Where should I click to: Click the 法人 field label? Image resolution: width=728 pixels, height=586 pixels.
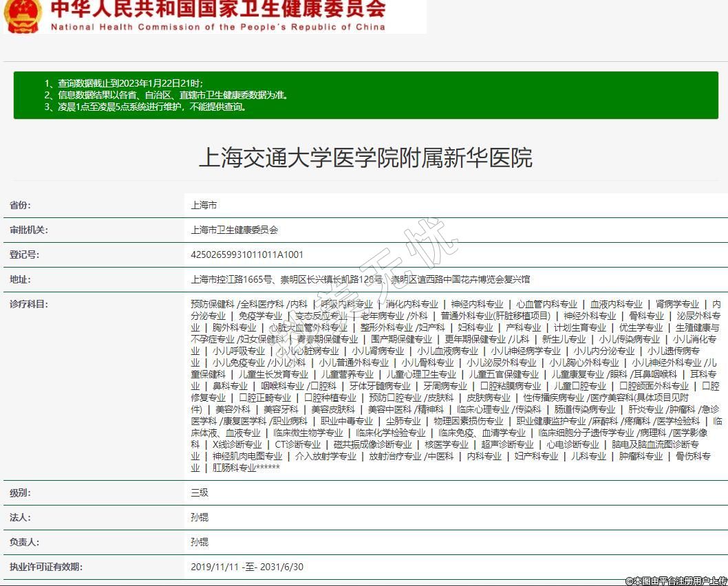click(20, 517)
